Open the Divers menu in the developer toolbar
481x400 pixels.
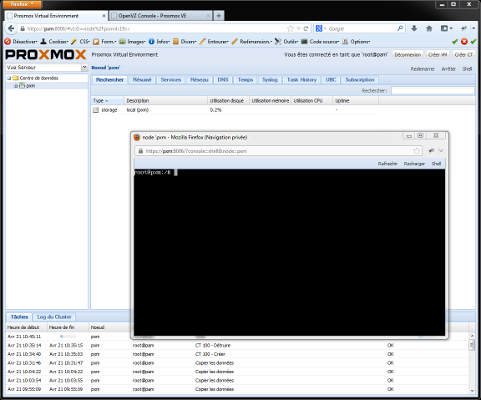[x=184, y=42]
